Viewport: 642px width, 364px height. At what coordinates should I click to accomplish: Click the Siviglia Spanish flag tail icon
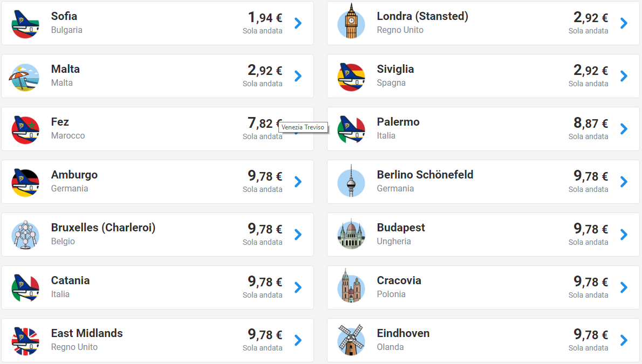pos(351,77)
